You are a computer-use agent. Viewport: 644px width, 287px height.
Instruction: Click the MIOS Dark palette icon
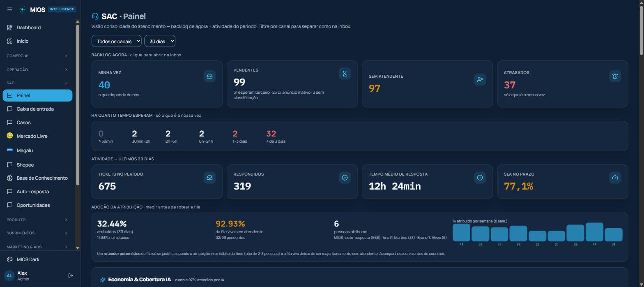[x=10, y=259]
